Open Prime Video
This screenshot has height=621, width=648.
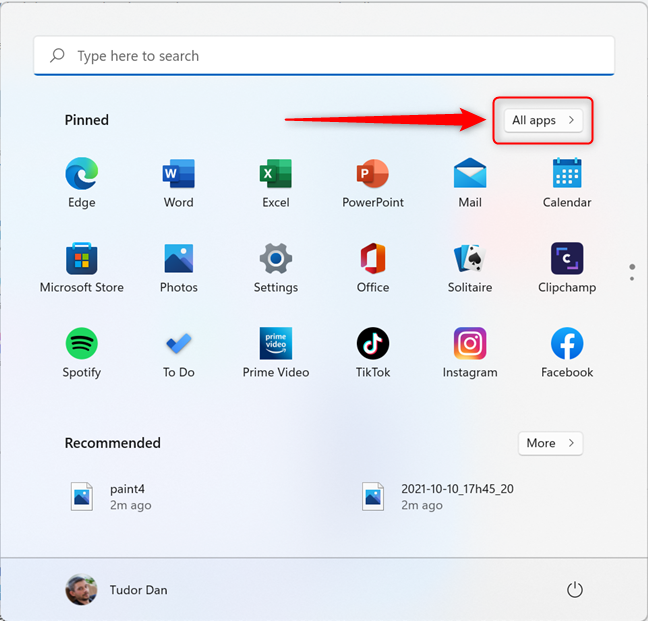(276, 353)
